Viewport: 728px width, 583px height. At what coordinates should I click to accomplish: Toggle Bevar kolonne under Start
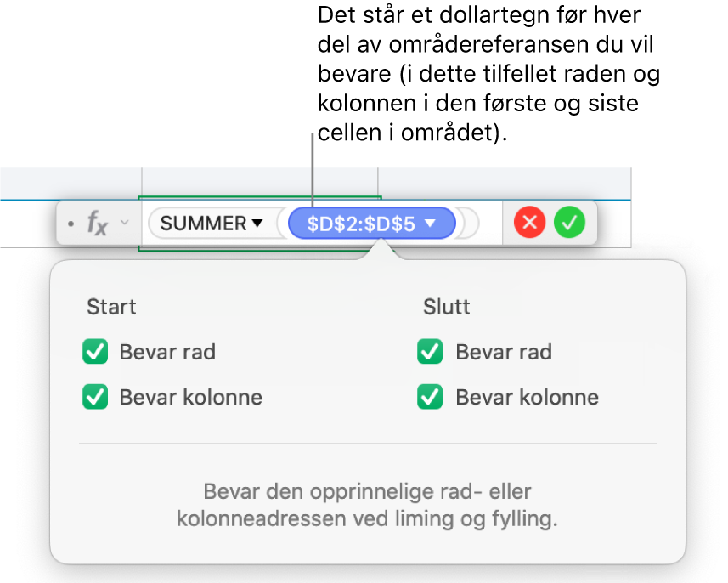coord(95,397)
